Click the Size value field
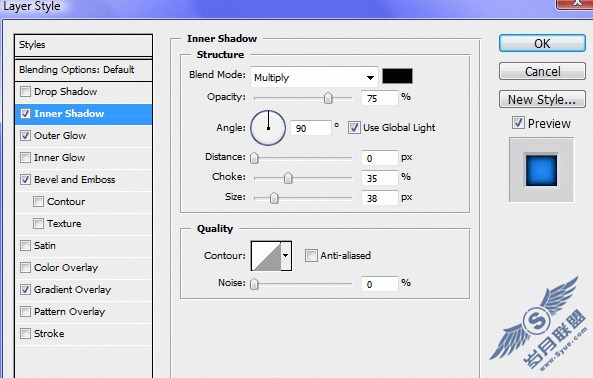The height and width of the screenshot is (378, 593). click(x=380, y=198)
